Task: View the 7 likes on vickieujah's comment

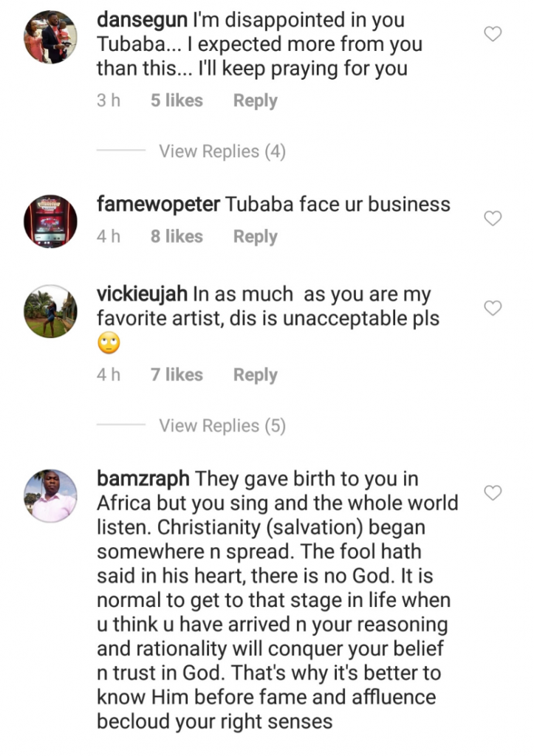Action: [177, 375]
